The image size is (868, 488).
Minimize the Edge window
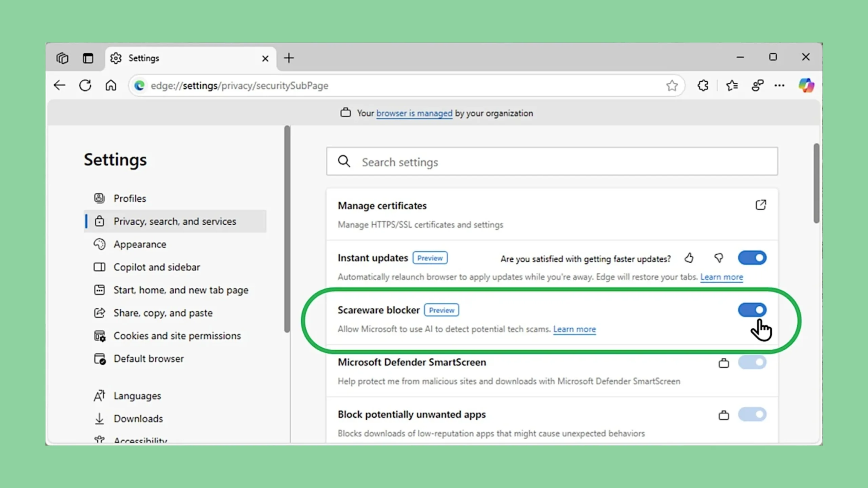tap(740, 57)
